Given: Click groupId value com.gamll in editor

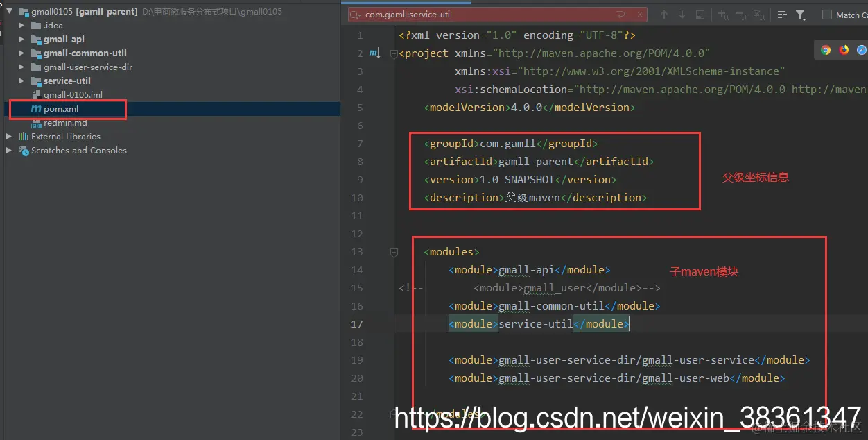Looking at the screenshot, I should click(507, 144).
